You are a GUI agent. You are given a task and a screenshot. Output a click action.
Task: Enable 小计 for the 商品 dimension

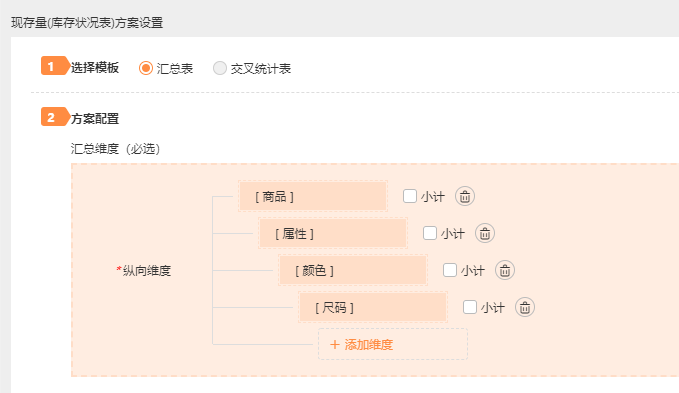(x=410, y=196)
